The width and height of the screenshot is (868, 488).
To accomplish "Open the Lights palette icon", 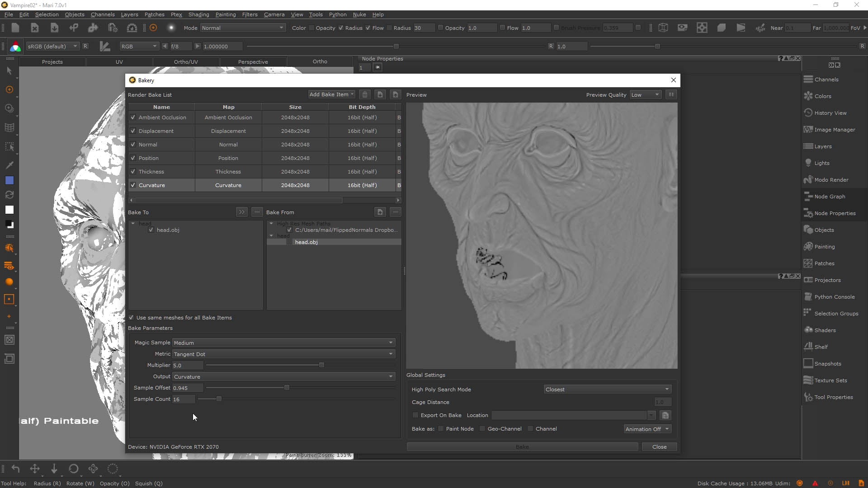I will point(808,163).
